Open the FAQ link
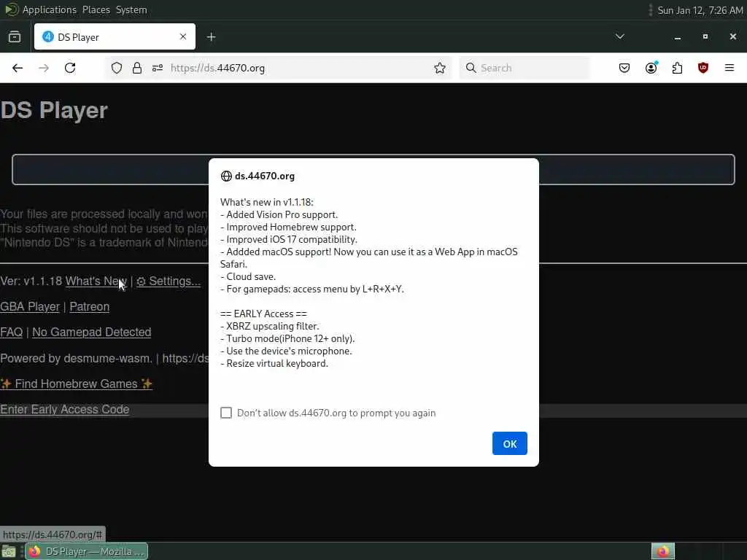The width and height of the screenshot is (747, 560). click(12, 332)
